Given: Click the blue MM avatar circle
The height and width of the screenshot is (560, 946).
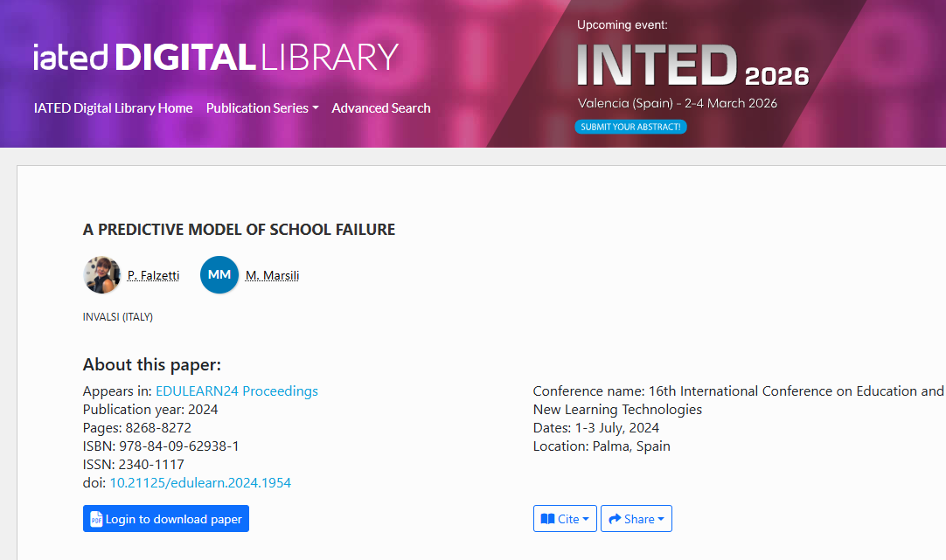Looking at the screenshot, I should point(219,275).
